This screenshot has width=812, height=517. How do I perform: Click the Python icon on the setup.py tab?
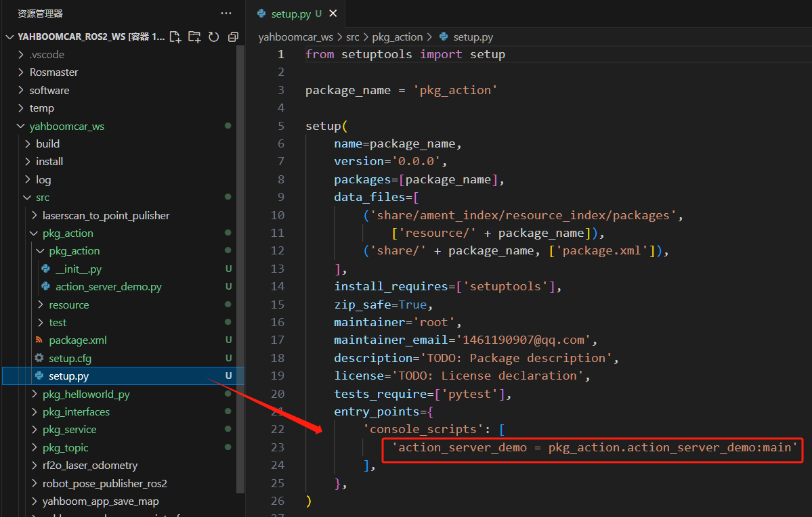click(261, 14)
